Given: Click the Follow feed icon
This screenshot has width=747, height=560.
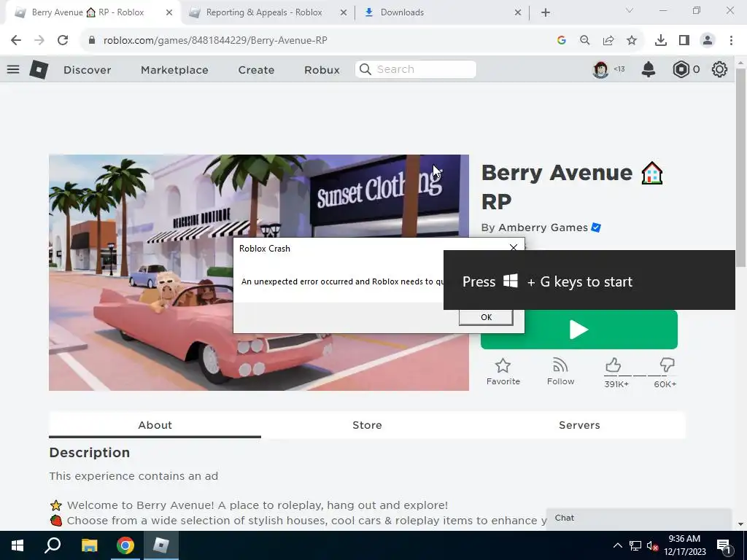Looking at the screenshot, I should click(x=560, y=366).
